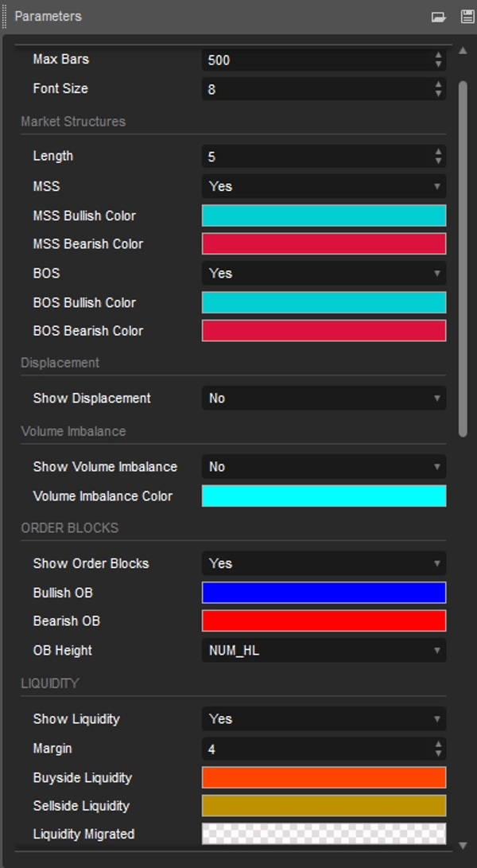Pick the MSS Bullish Color swatch
This screenshot has height=868, width=477.
tap(324, 216)
